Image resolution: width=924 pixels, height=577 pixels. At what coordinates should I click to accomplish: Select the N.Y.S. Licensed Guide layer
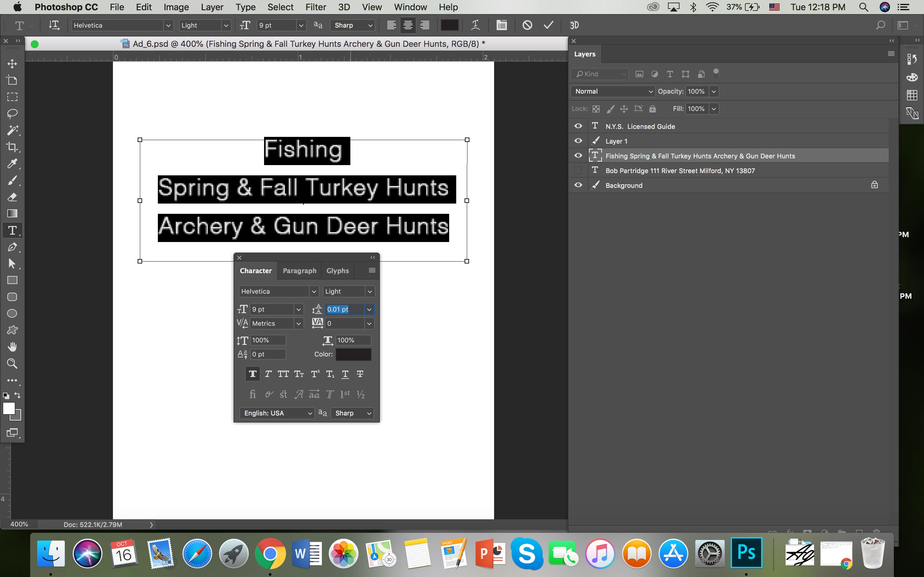pyautogui.click(x=640, y=126)
